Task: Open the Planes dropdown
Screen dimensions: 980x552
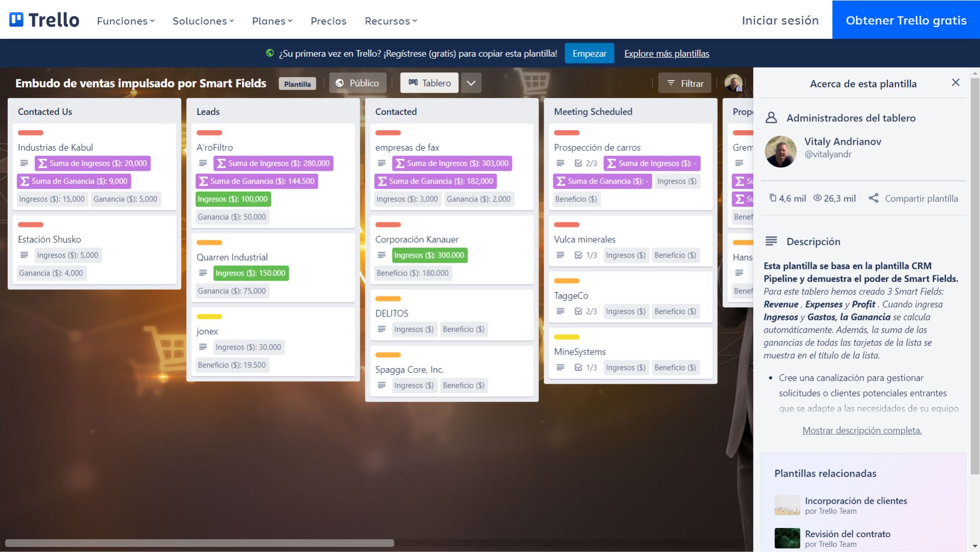Action: tap(272, 21)
